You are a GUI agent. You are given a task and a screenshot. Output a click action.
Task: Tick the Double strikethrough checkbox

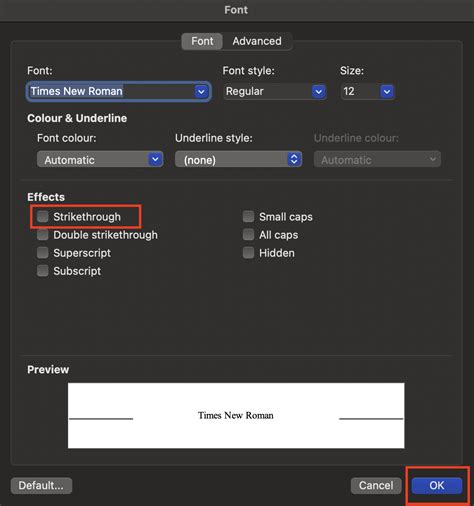43,235
